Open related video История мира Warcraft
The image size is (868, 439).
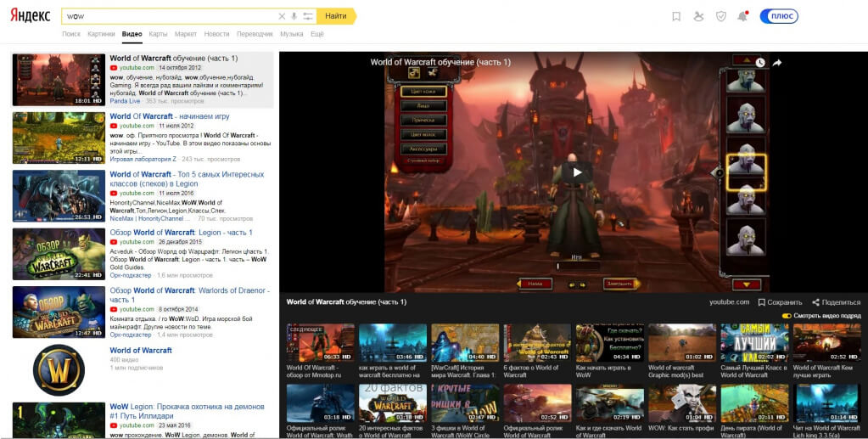(465, 351)
